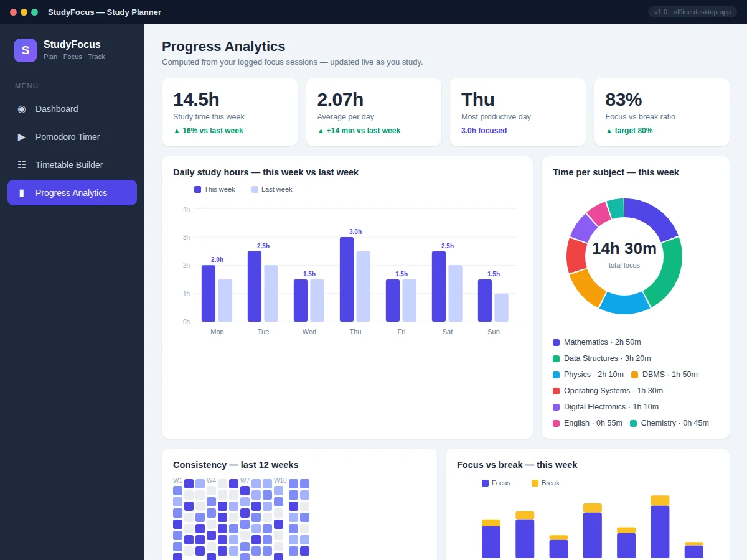
Task: Click the Pomodoro Timer play icon
Action: (x=22, y=137)
